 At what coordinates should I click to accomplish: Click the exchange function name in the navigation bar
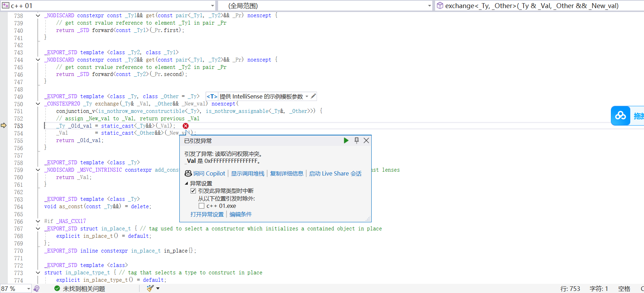coord(532,6)
